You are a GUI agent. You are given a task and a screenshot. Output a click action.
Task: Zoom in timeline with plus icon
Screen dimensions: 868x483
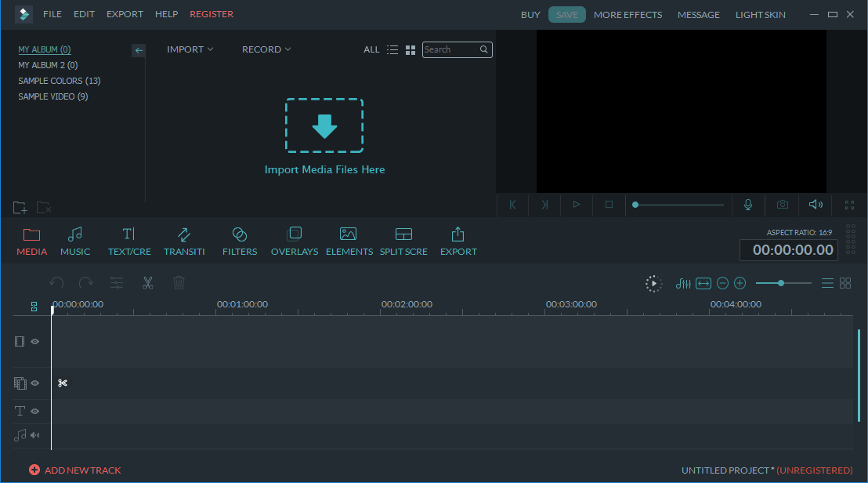click(740, 284)
